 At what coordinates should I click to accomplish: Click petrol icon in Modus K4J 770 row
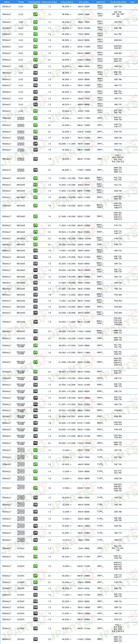(x=35, y=471)
